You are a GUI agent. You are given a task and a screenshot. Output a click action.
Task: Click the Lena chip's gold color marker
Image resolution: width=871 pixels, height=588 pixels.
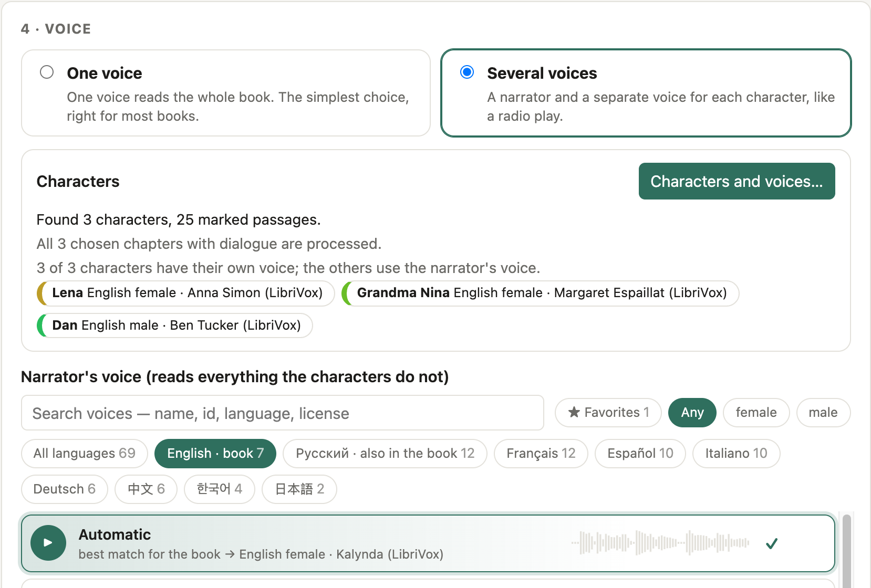point(41,293)
